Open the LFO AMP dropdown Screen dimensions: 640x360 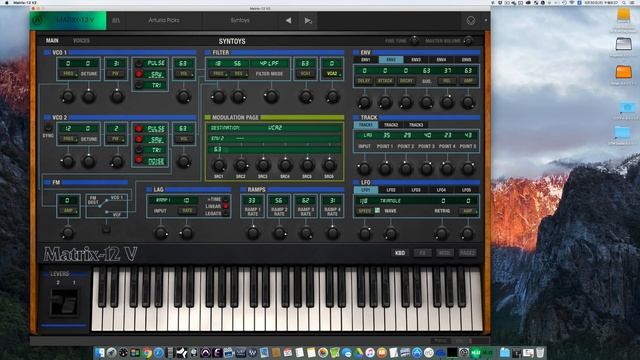468,211
